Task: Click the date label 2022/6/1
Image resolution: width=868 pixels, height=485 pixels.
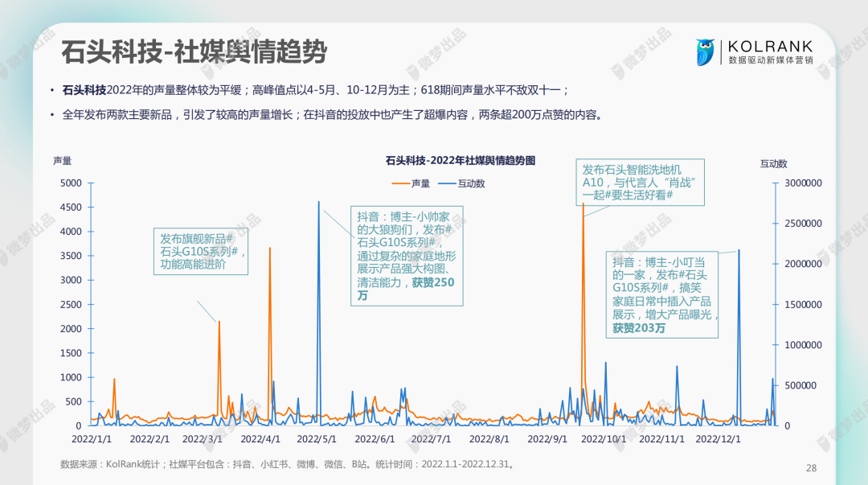Action: 375,439
